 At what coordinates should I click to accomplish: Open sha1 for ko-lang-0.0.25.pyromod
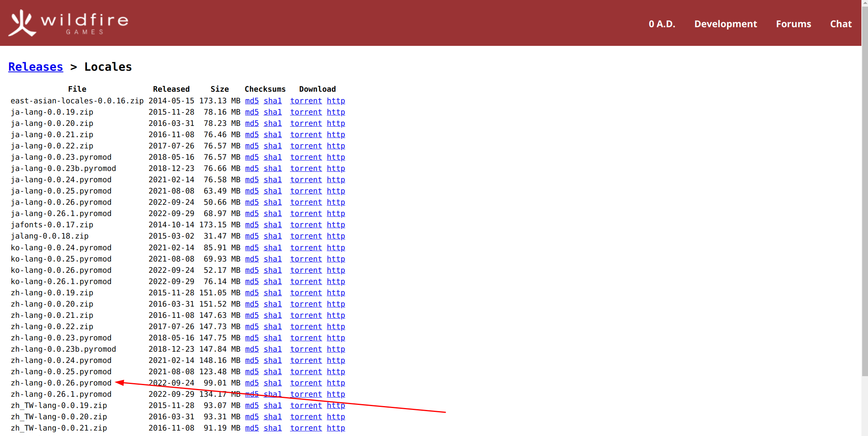tap(273, 259)
